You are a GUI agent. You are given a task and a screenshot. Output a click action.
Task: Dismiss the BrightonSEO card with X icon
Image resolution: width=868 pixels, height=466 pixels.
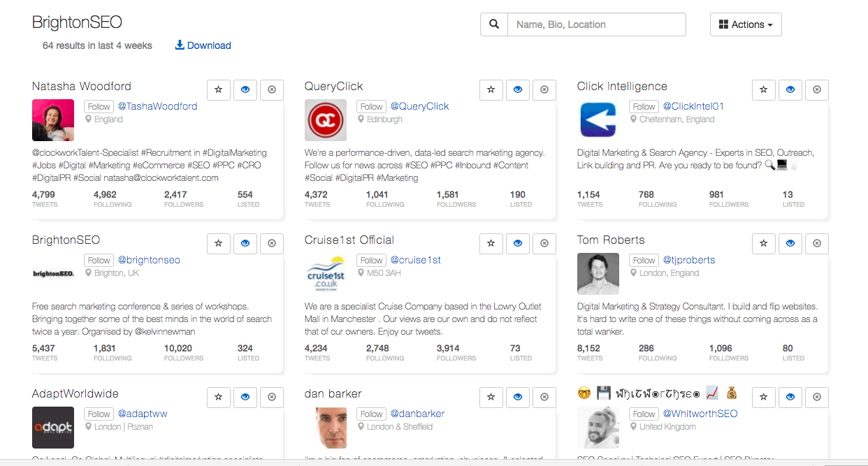pyautogui.click(x=272, y=243)
